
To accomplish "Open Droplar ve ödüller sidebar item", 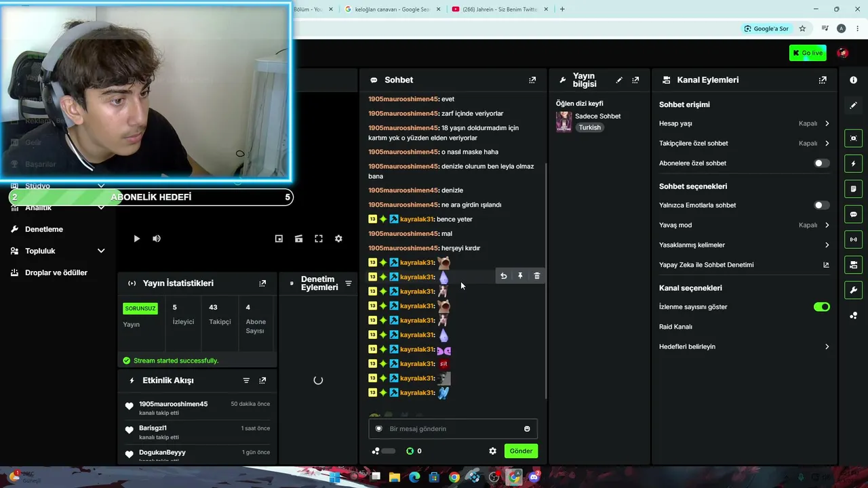I will pyautogui.click(x=58, y=272).
